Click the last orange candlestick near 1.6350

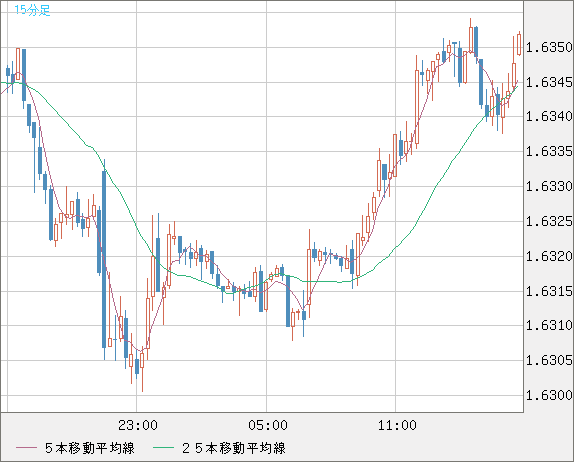pyautogui.click(x=519, y=44)
